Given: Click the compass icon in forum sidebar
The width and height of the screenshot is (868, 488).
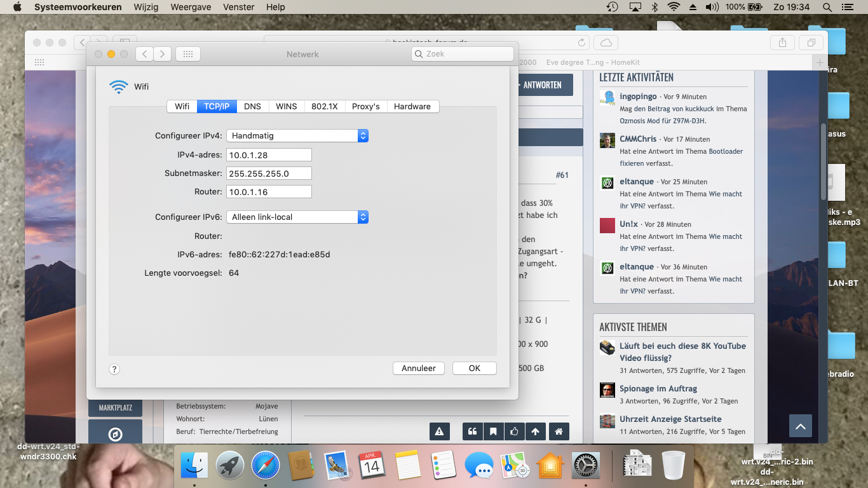Looking at the screenshot, I should pos(115,434).
